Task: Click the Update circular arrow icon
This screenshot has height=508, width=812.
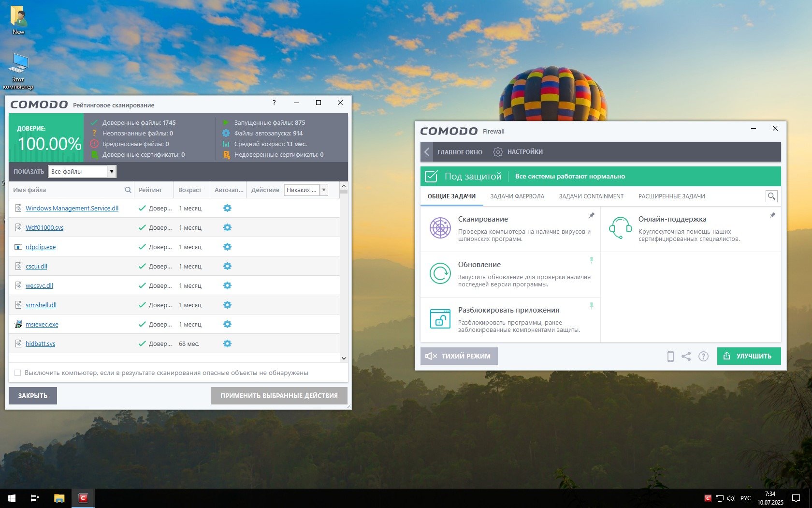Action: click(440, 273)
